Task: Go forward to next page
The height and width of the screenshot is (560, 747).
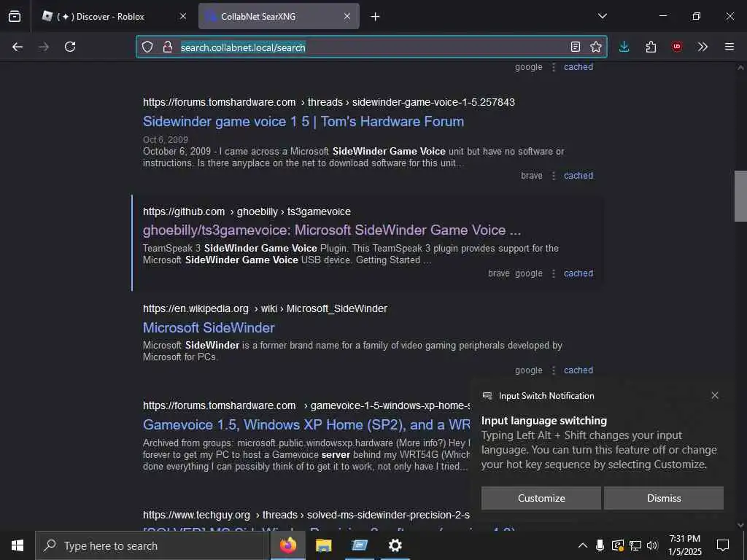Action: point(44,47)
